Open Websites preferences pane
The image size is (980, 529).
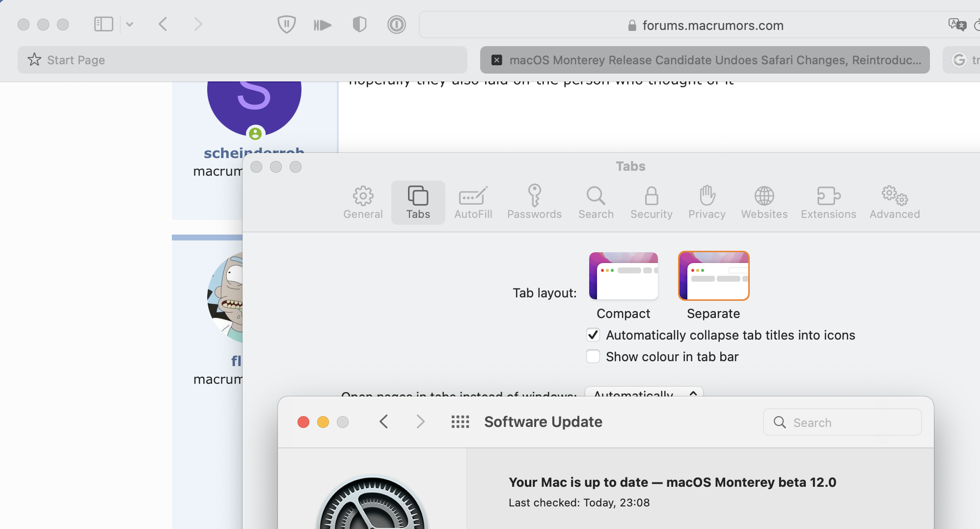(x=764, y=203)
